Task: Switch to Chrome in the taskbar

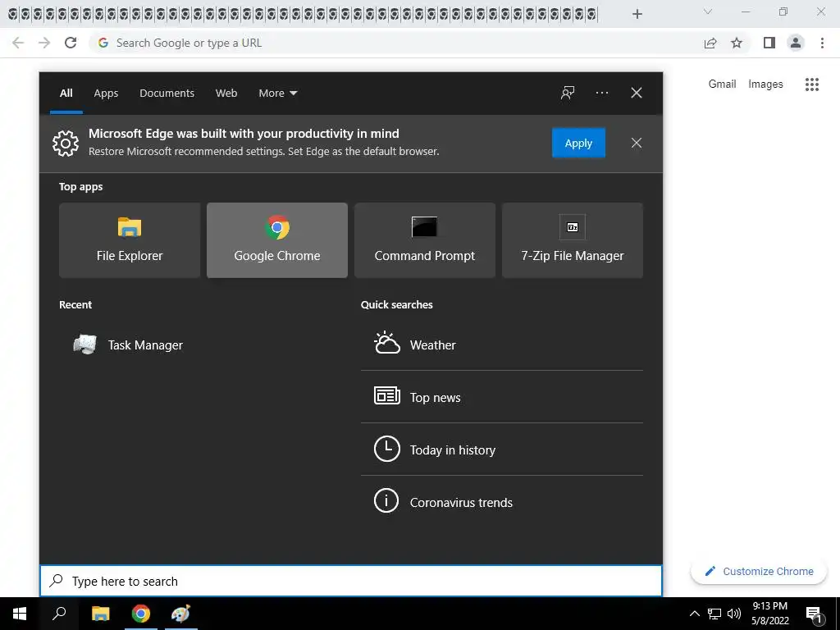Action: click(141, 614)
